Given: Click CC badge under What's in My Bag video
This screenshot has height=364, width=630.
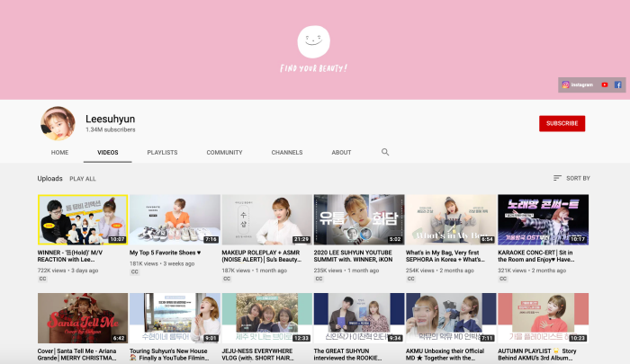Looking at the screenshot, I should click(x=410, y=279).
